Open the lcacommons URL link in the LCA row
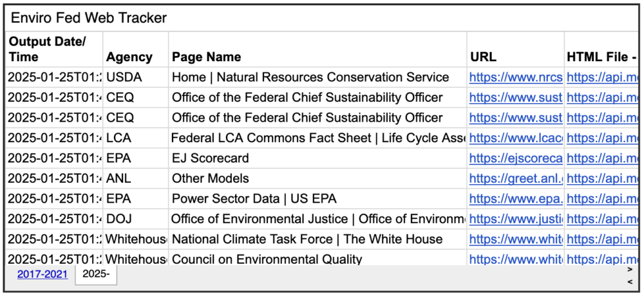The width and height of the screenshot is (644, 296). point(515,138)
